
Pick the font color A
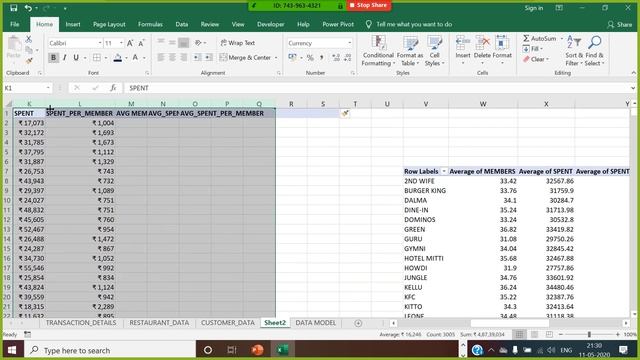pyautogui.click(x=135, y=58)
